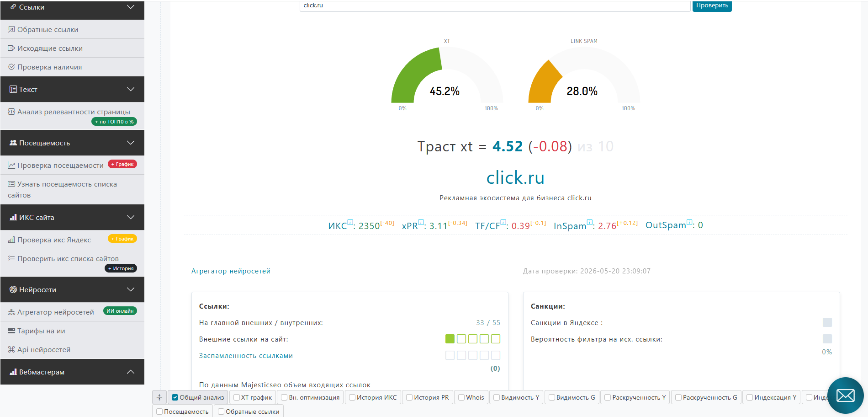Click the Проверить button

pyautogui.click(x=712, y=5)
